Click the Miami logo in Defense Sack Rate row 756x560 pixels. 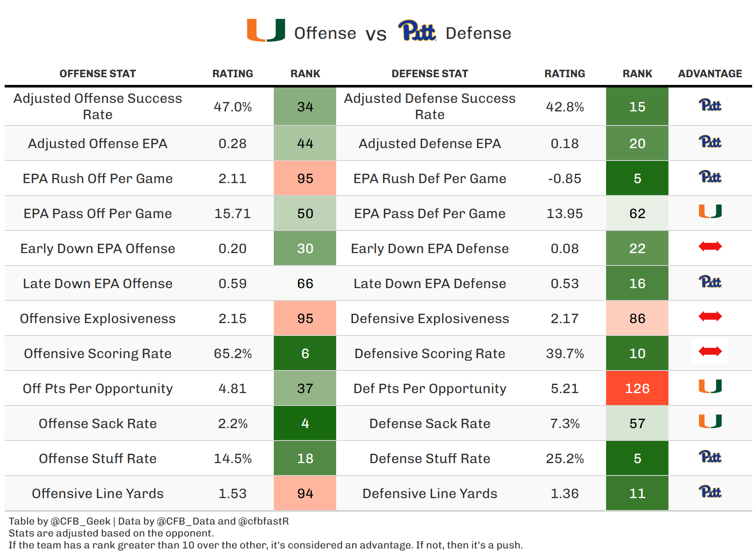pyautogui.click(x=710, y=421)
